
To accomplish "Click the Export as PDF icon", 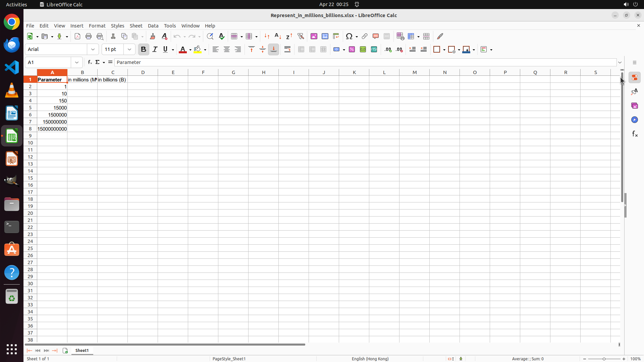I will click(x=77, y=36).
